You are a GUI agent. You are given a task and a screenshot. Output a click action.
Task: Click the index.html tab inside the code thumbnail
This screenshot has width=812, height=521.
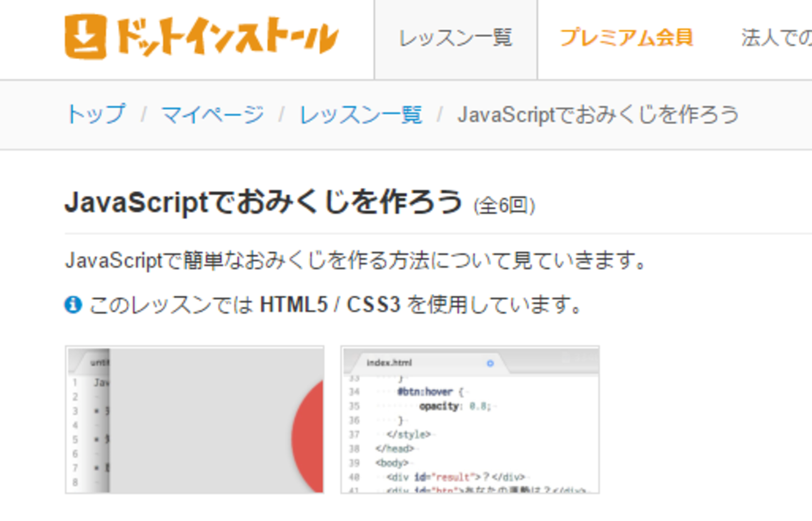click(x=389, y=363)
